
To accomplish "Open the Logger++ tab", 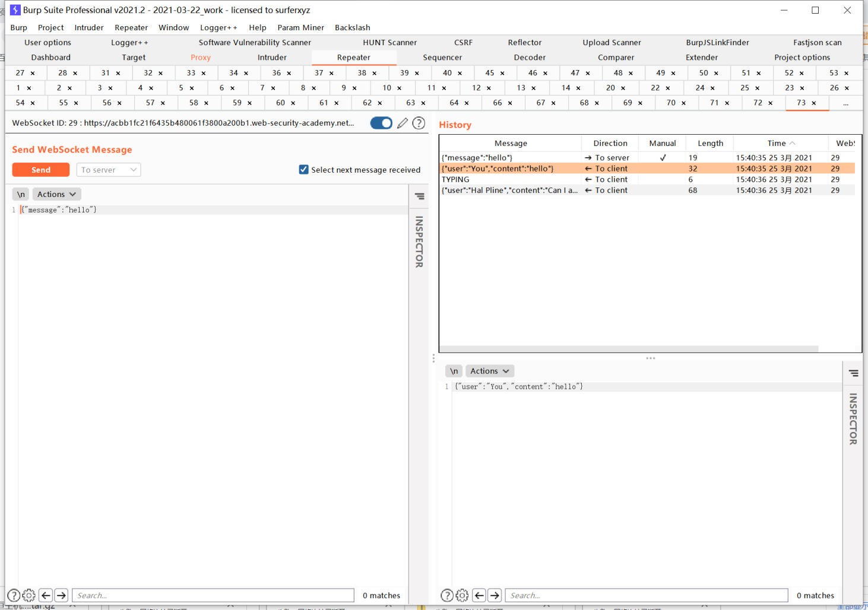I will (x=129, y=43).
